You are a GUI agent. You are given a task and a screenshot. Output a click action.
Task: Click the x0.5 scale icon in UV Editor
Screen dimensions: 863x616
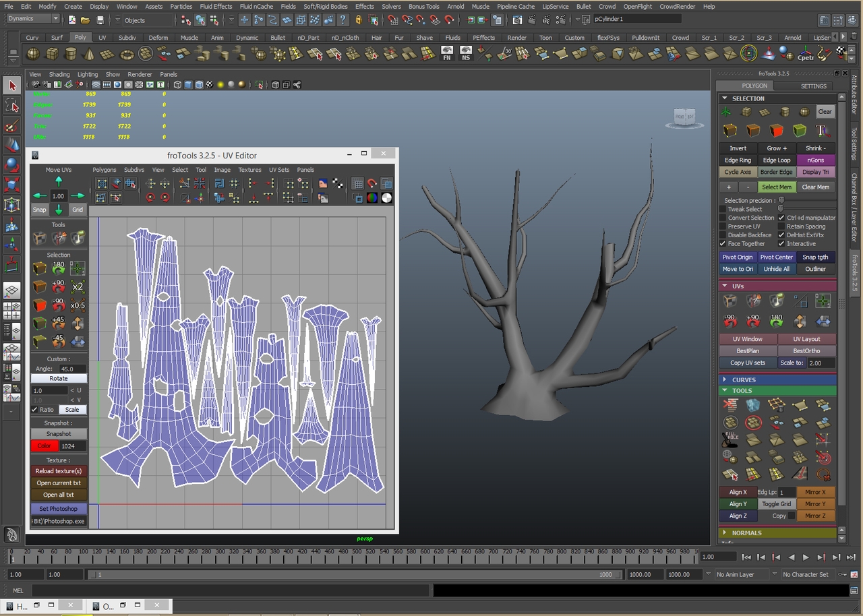78,305
